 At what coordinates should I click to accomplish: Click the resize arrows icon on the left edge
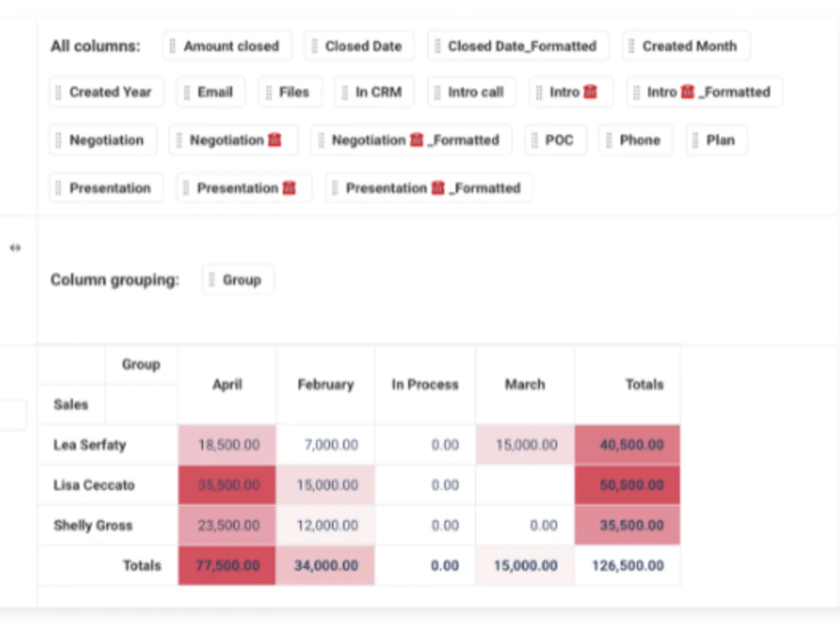(14, 248)
